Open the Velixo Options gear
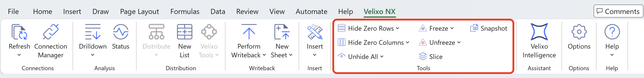The width and height of the screenshot is (644, 78). coord(579,32)
